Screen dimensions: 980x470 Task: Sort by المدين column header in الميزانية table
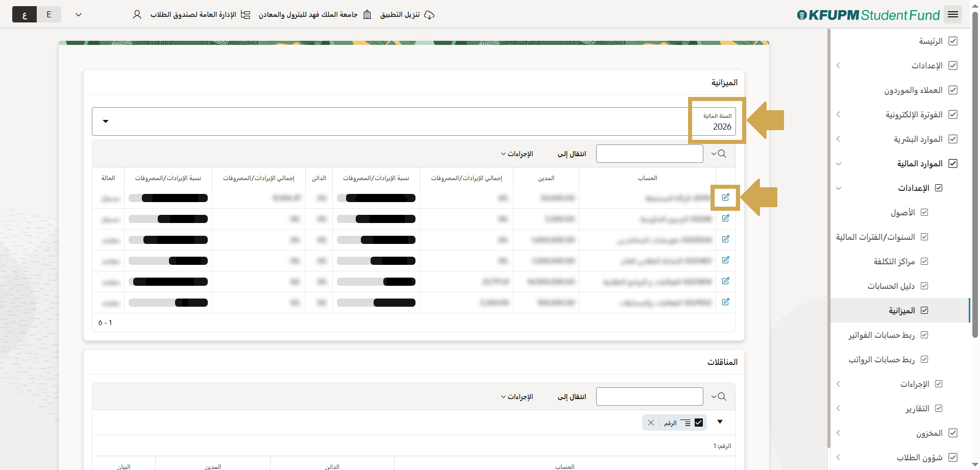pos(546,178)
